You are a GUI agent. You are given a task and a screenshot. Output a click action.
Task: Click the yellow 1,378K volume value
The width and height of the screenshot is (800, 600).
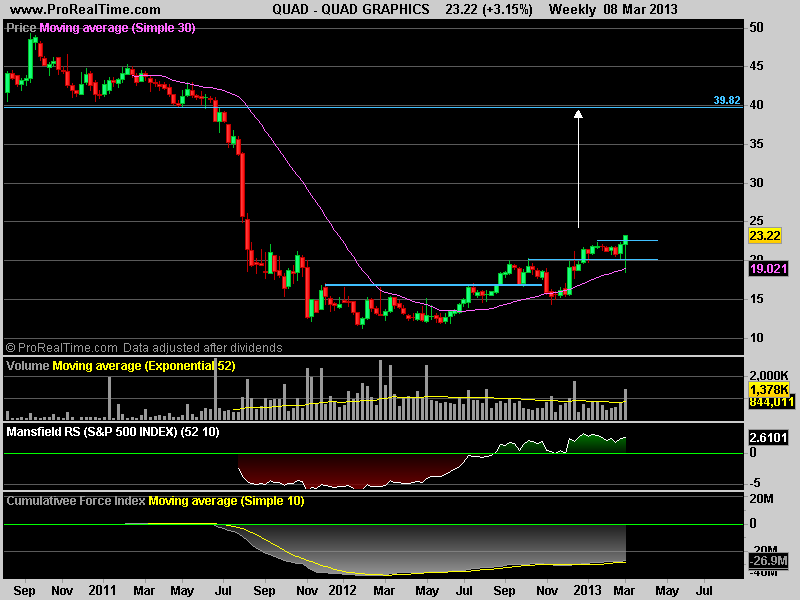click(768, 390)
